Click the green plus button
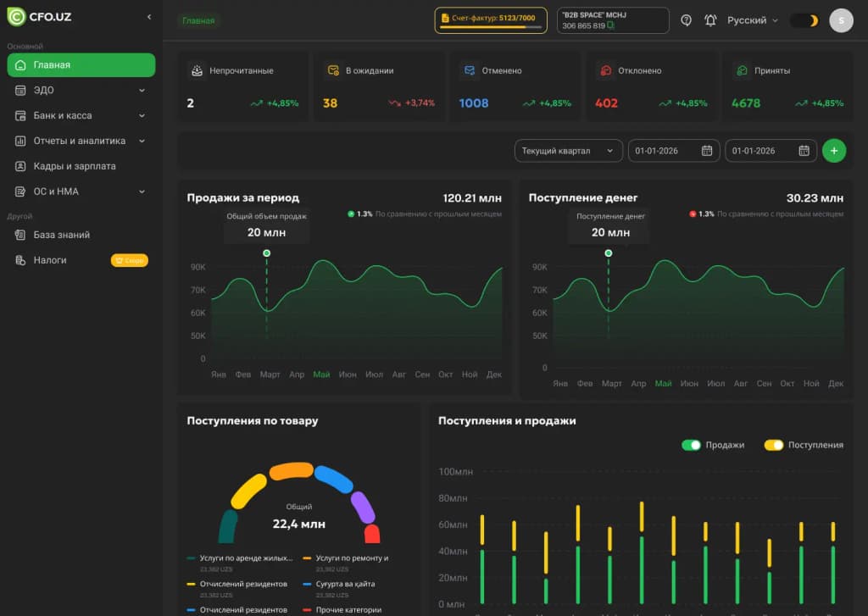This screenshot has height=616, width=868. [834, 150]
